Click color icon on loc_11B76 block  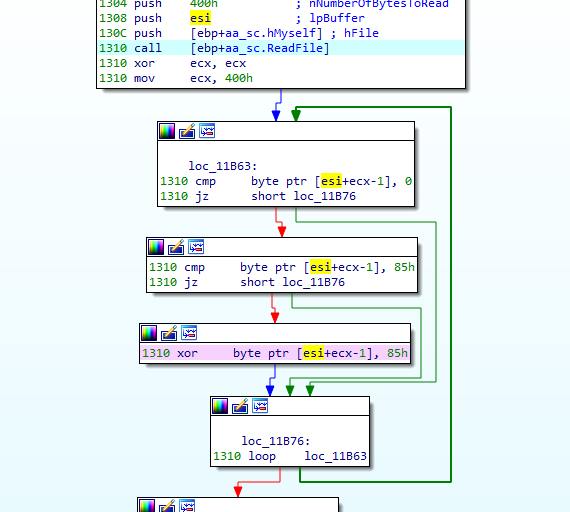point(220,406)
